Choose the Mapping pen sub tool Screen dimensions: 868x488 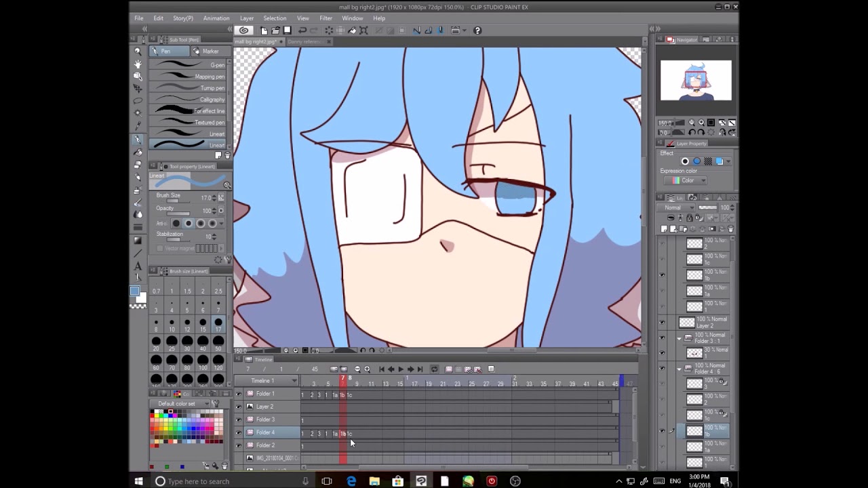point(188,77)
